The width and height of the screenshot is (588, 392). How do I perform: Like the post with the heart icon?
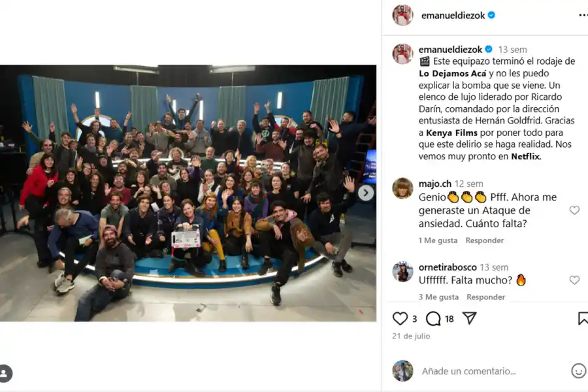click(400, 318)
